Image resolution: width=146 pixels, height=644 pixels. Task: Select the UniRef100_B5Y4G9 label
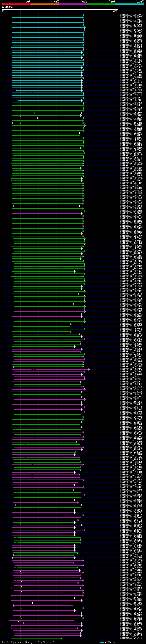pos(131,115)
